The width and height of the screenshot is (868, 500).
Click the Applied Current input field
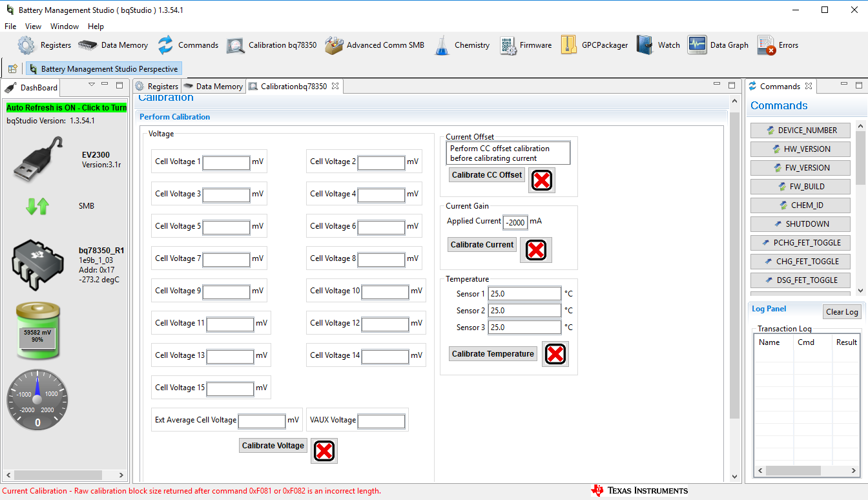click(515, 222)
